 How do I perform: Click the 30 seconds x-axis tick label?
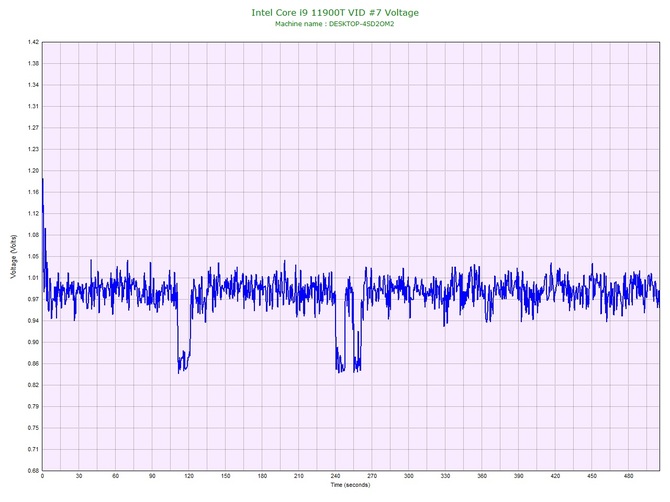pos(79,476)
